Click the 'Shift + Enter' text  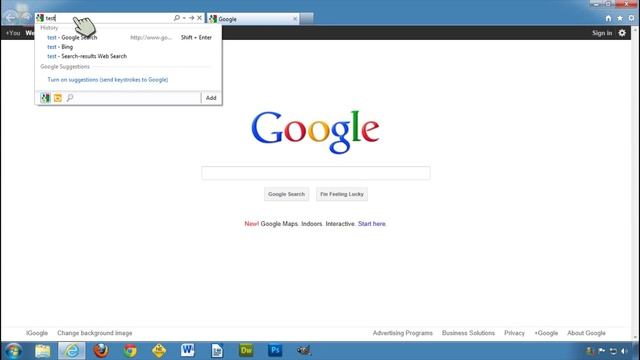(196, 37)
